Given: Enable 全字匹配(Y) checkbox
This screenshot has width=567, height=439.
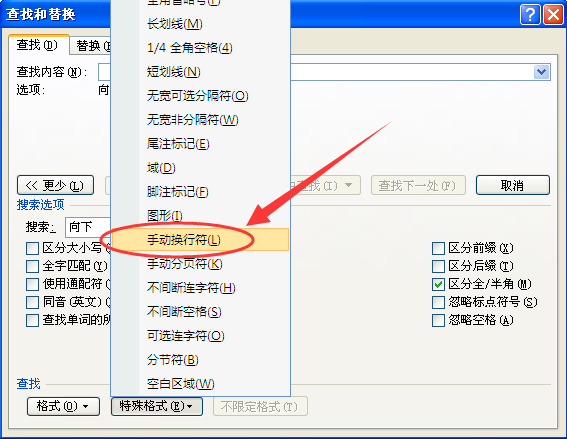Looking at the screenshot, I should (x=32, y=266).
